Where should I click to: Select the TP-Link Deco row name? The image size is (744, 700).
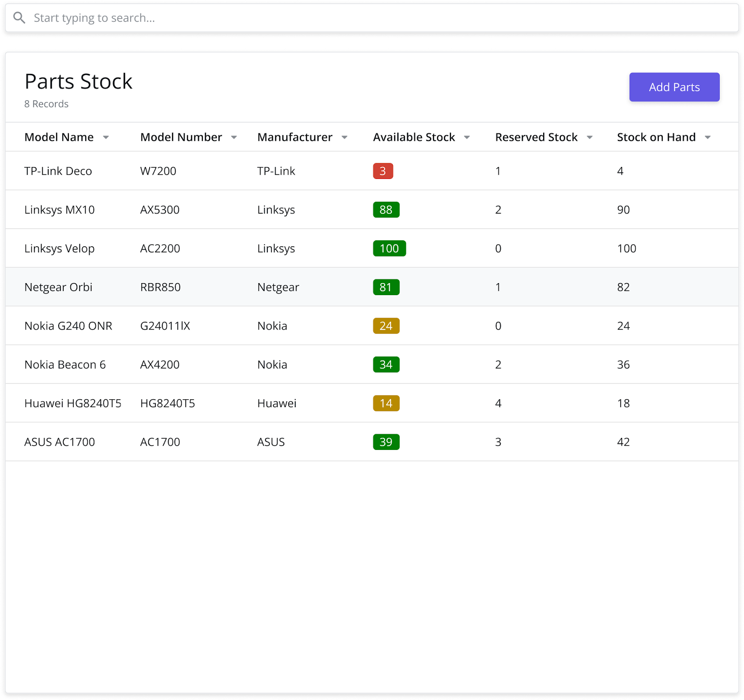click(58, 171)
